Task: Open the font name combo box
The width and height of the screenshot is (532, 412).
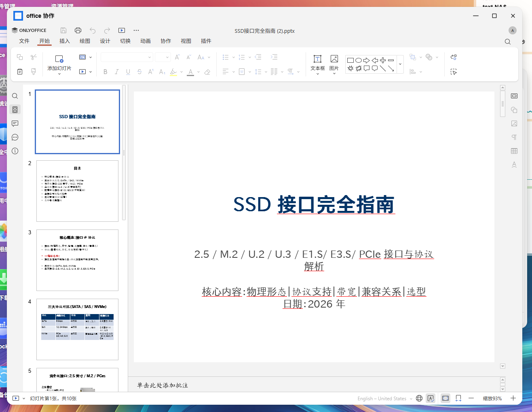Action: coord(127,57)
